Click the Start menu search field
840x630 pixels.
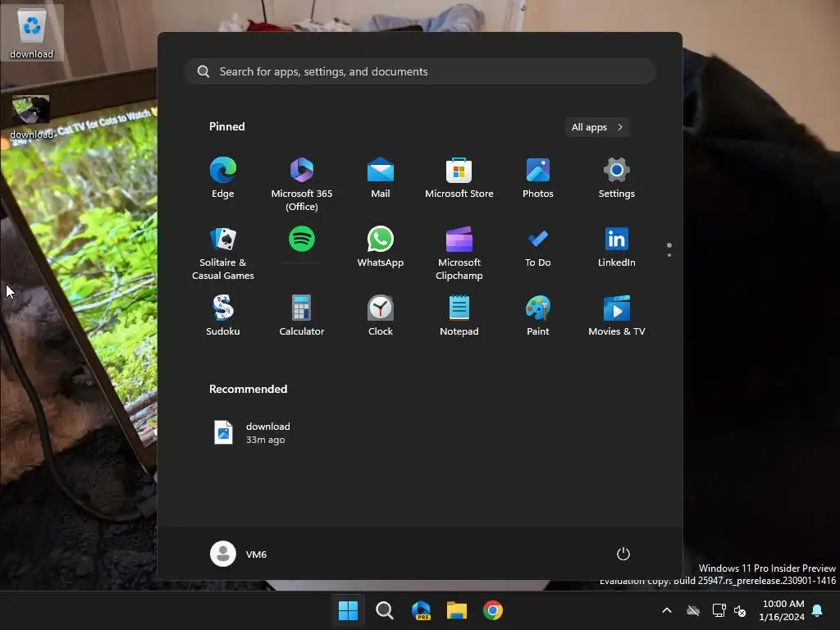pyautogui.click(x=420, y=71)
